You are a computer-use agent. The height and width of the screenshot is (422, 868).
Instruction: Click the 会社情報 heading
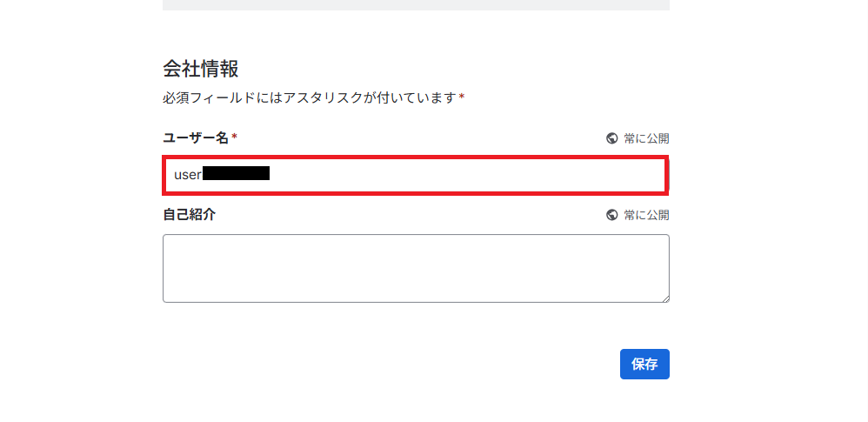coord(201,68)
